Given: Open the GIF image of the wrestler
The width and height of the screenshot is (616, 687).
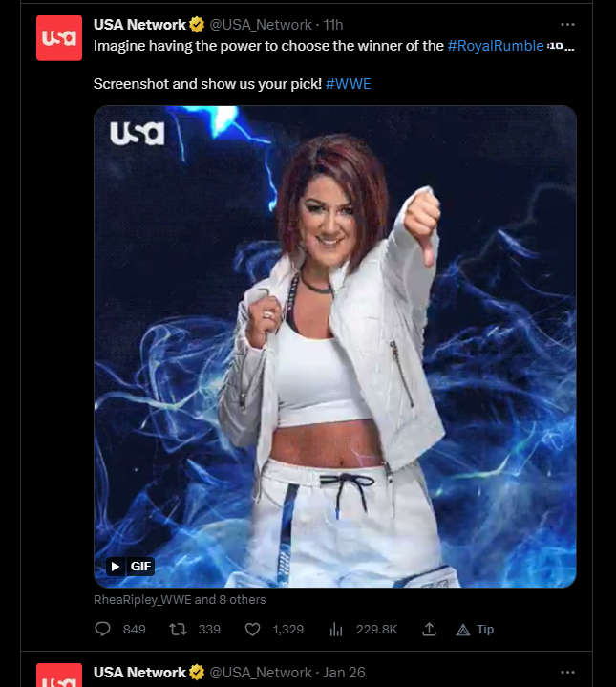Looking at the screenshot, I should (335, 347).
